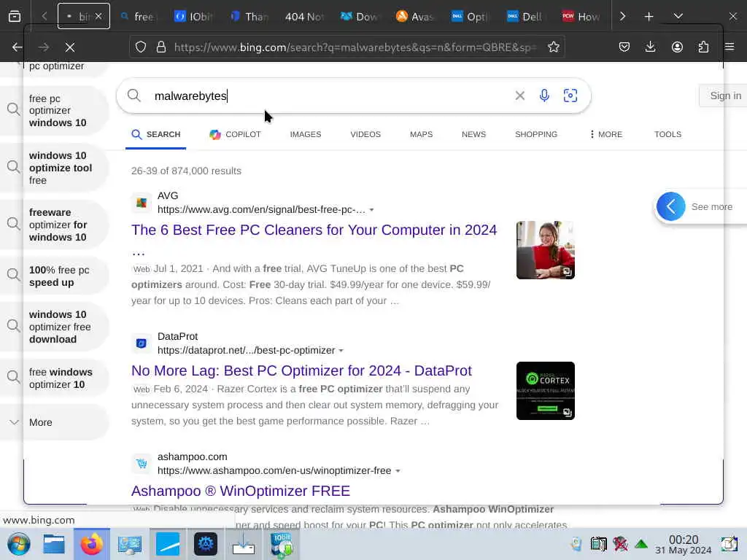Click the green triangle tray icon
Viewport: 747px width, 560px height.
(641, 544)
